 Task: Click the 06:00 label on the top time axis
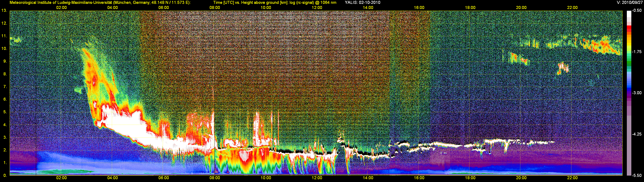pos(164,8)
